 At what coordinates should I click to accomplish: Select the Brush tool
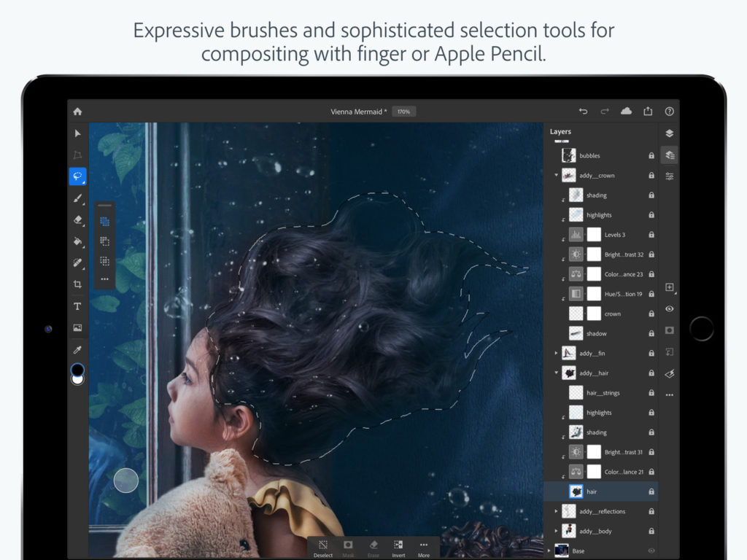77,198
